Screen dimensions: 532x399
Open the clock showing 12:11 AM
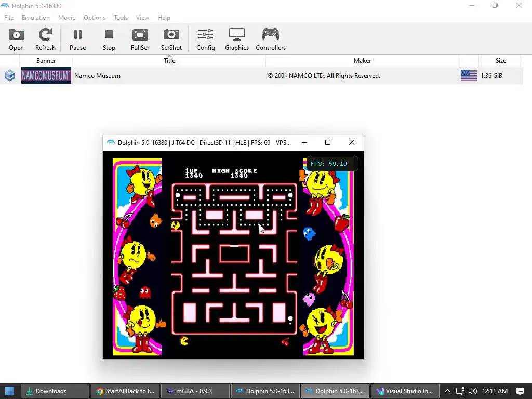tap(495, 391)
